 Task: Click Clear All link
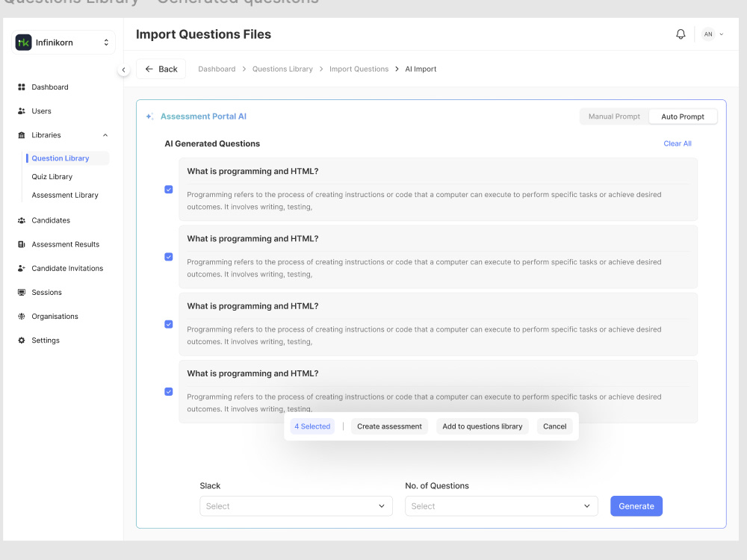(678, 144)
